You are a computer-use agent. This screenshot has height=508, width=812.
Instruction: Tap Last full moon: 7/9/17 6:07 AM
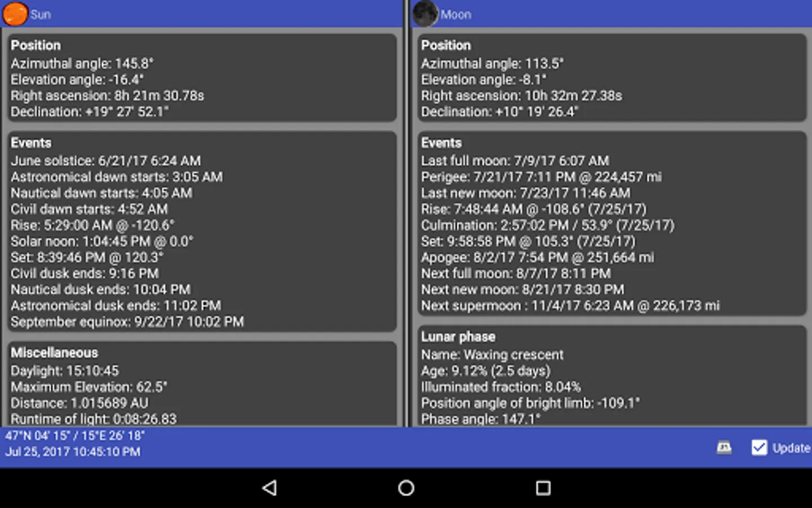[x=515, y=161]
